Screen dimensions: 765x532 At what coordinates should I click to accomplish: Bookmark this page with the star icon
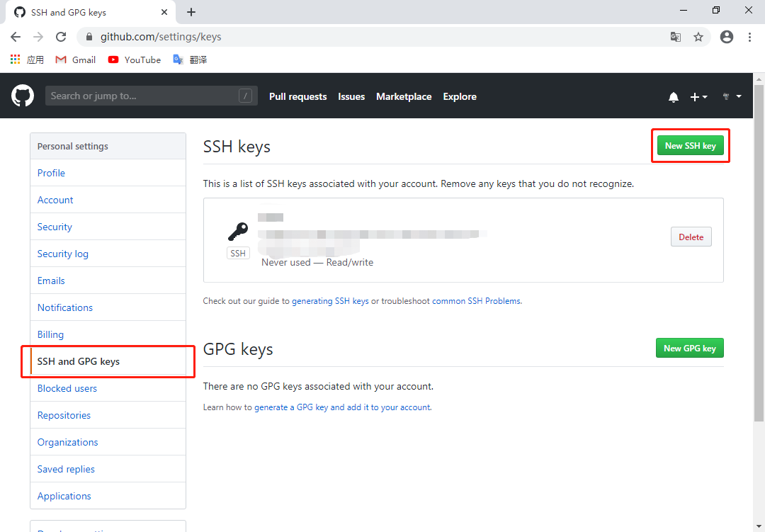[698, 37]
